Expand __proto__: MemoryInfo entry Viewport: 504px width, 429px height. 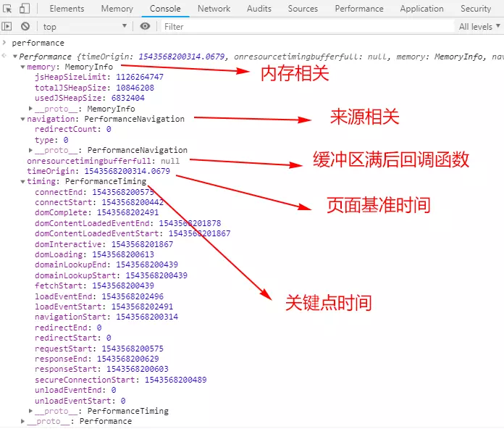(x=31, y=109)
